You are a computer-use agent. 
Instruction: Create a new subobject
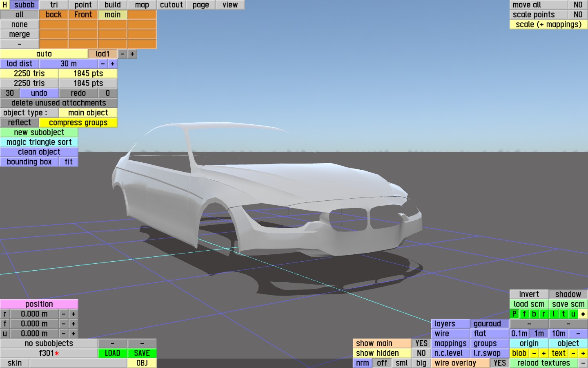39,132
